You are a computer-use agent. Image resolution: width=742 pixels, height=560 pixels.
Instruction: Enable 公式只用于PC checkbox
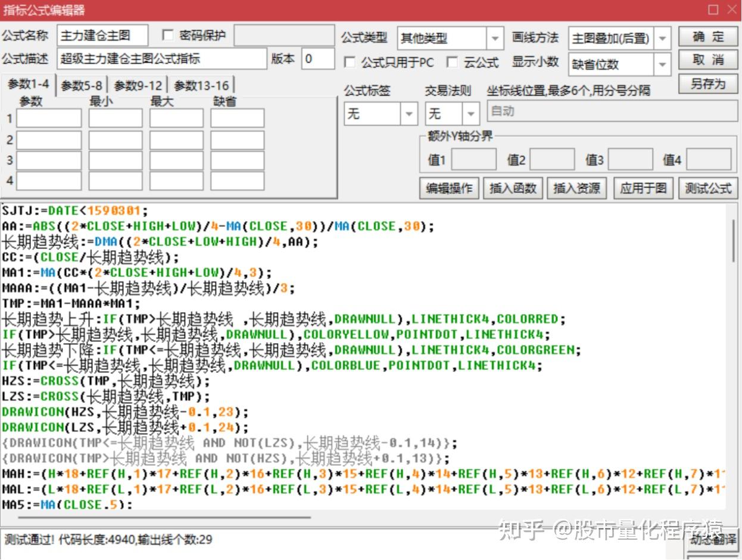tap(350, 63)
